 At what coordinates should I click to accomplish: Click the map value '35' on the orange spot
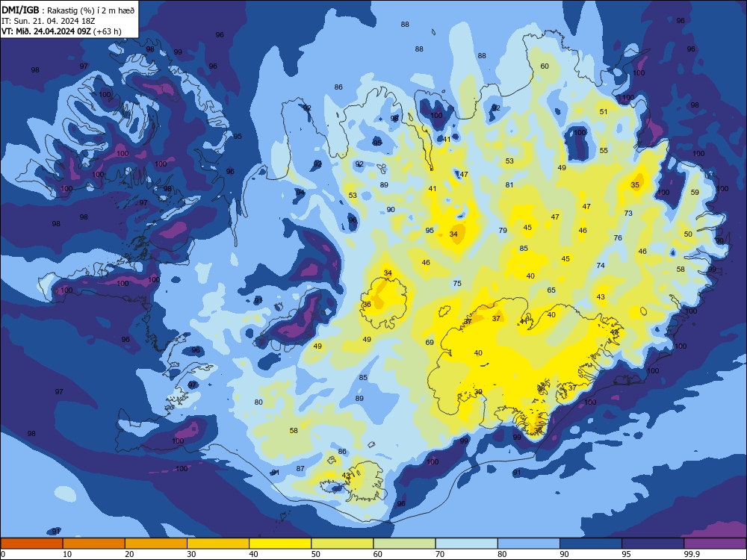tap(635, 184)
